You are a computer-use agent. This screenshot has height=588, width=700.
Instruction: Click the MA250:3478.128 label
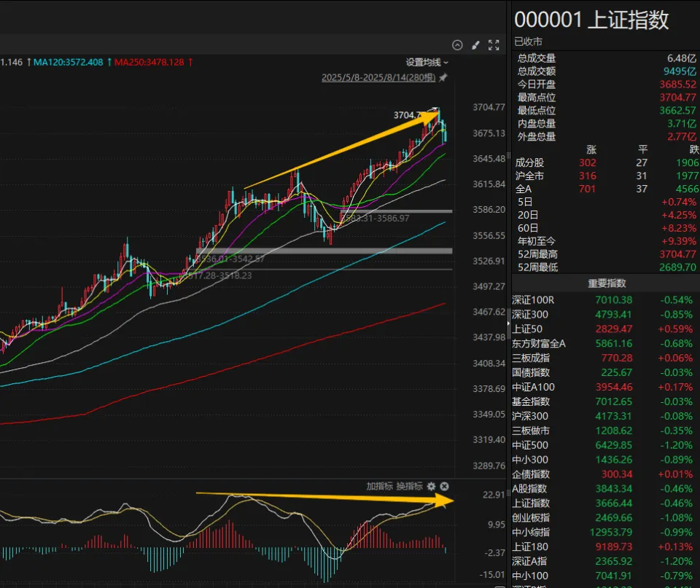coord(149,63)
